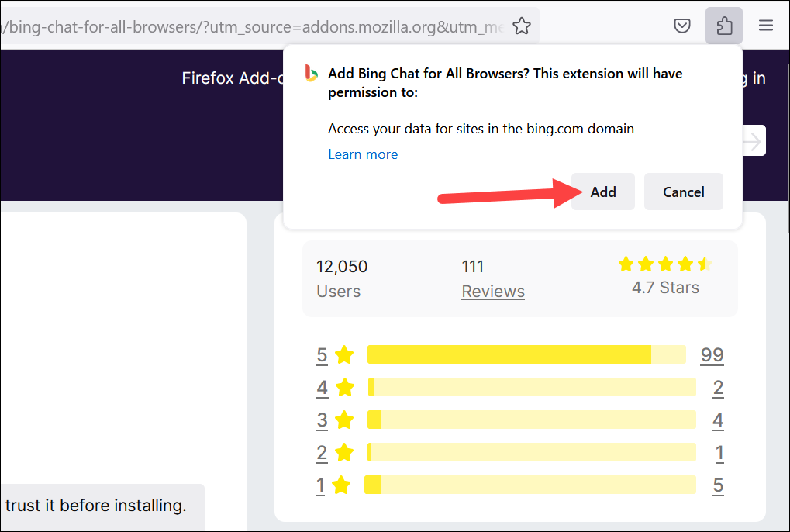Open the extensions panel puzzle icon
The image size is (790, 532).
tap(723, 26)
